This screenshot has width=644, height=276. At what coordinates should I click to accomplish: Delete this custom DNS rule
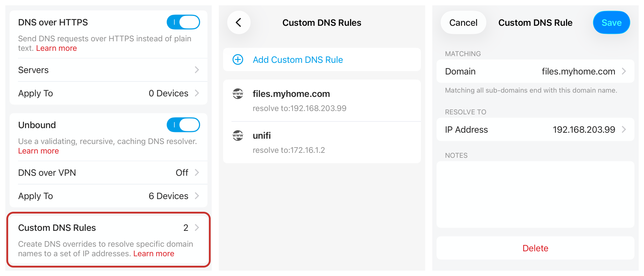535,248
